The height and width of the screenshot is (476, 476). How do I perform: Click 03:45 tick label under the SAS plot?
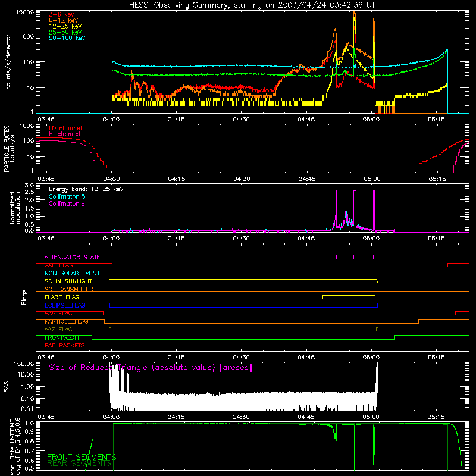tap(46, 417)
